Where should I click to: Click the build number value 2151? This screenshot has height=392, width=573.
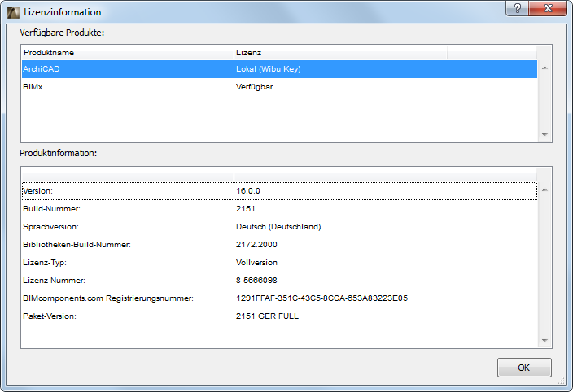(246, 209)
